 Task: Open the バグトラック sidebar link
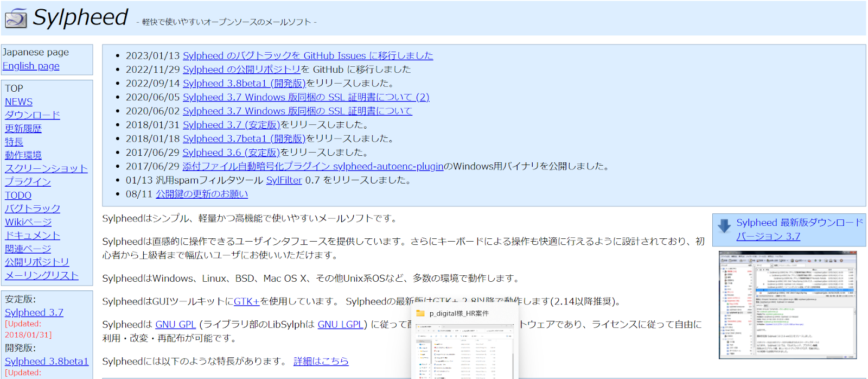click(x=33, y=208)
